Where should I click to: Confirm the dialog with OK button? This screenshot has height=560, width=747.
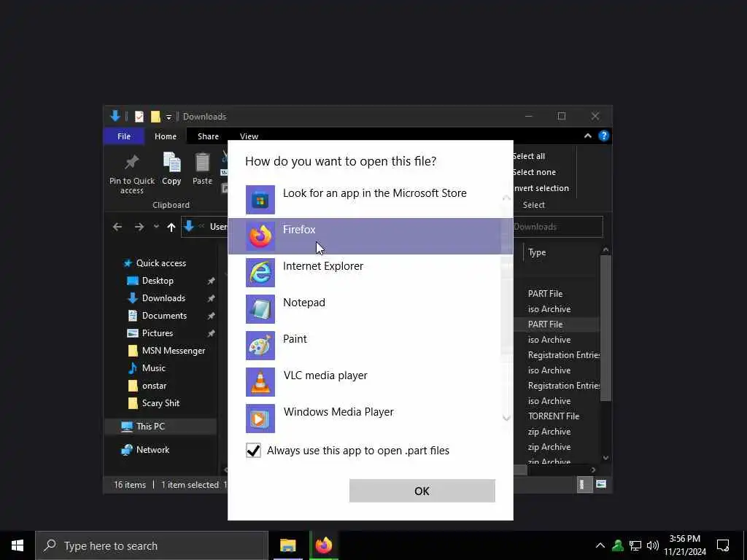pos(422,491)
